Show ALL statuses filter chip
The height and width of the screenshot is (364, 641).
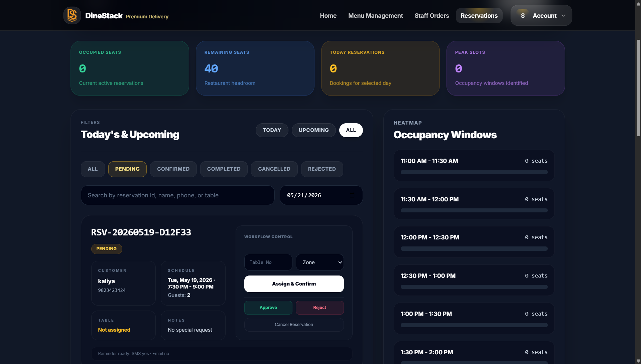click(93, 169)
